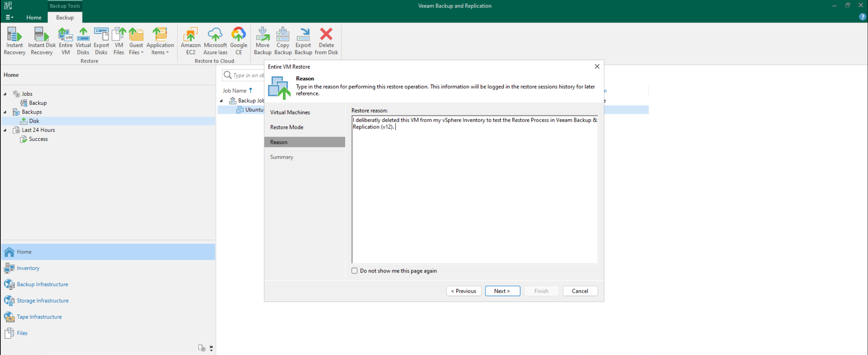The height and width of the screenshot is (355, 868).
Task: Select the Instant Disk Recovery icon
Action: pos(42,41)
